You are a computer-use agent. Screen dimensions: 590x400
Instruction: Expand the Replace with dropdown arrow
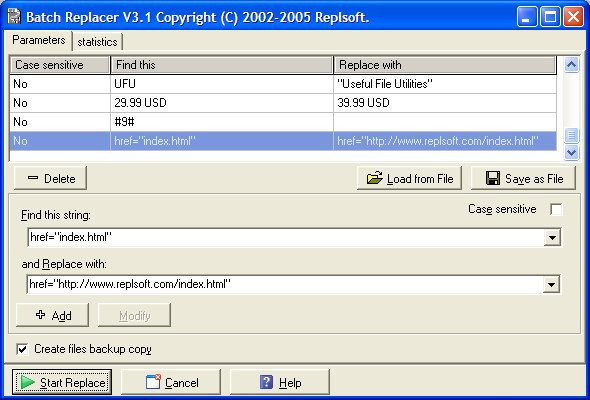[x=551, y=284]
